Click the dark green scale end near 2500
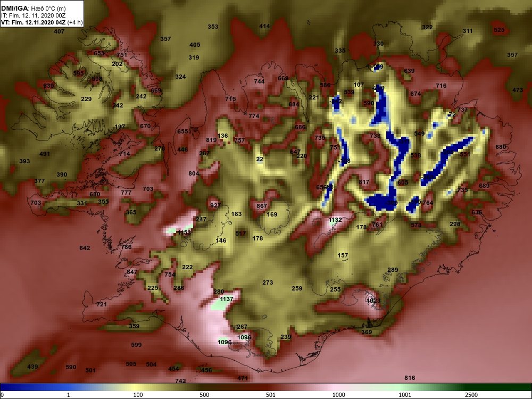Screen dimensions: 532x399 tap(499, 387)
